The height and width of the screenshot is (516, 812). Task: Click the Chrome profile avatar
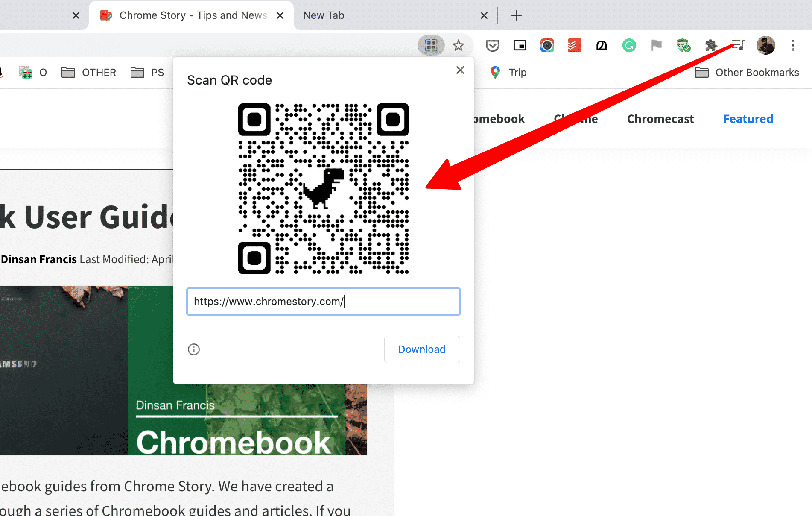[x=766, y=45]
